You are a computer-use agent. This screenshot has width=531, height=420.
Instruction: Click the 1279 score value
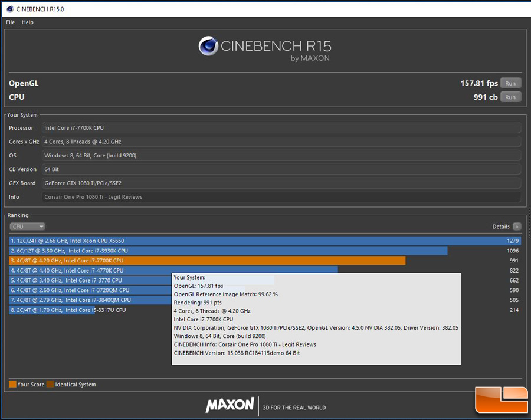pyautogui.click(x=512, y=241)
